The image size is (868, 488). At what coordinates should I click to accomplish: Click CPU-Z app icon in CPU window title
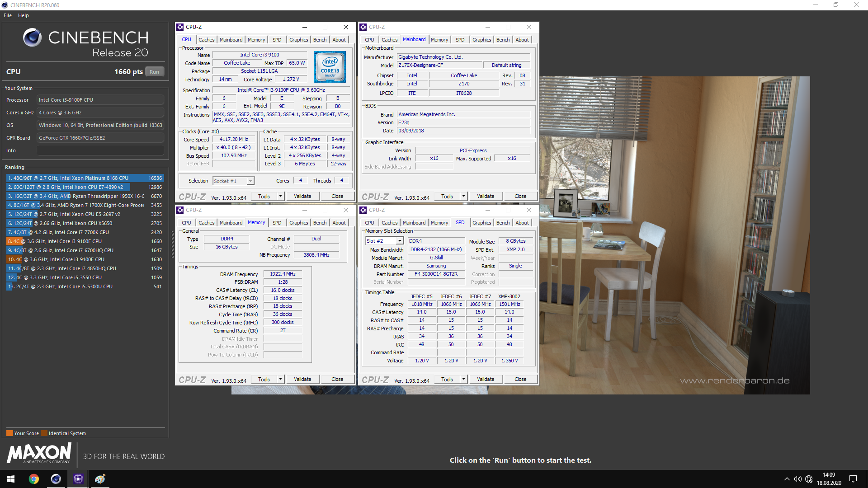click(x=180, y=27)
